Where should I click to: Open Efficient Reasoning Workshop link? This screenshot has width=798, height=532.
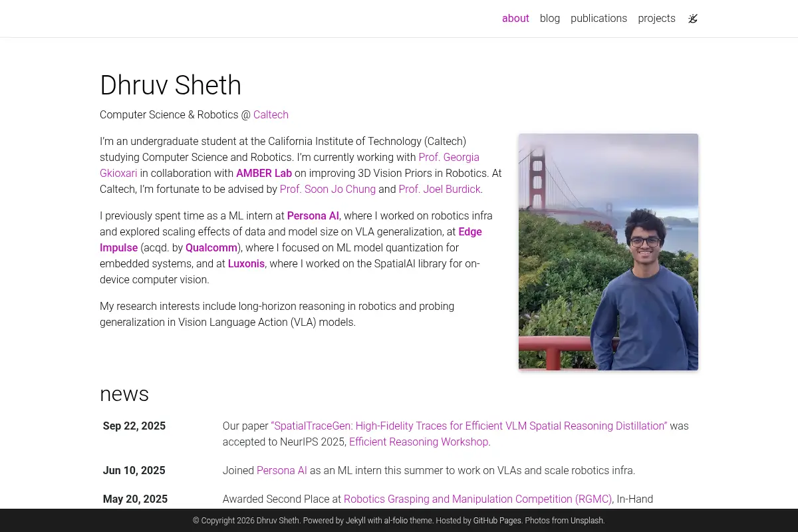pos(419,442)
